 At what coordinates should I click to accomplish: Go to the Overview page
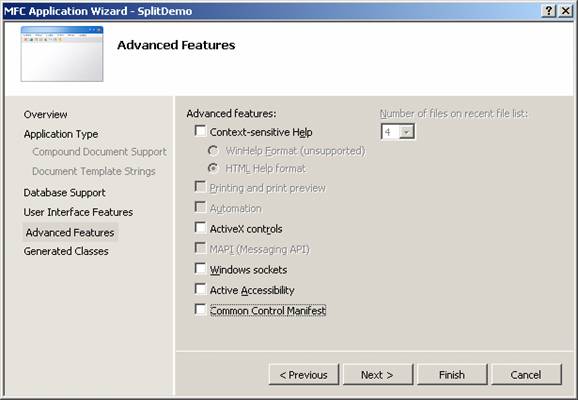pyautogui.click(x=45, y=115)
